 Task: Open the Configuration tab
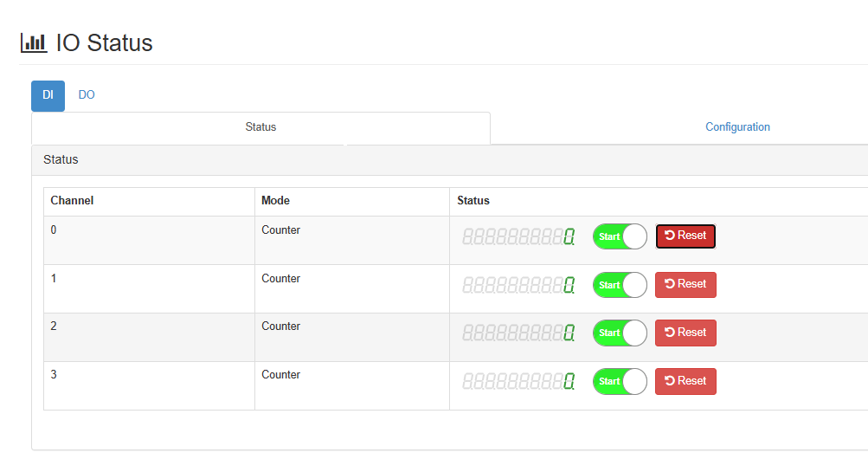pyautogui.click(x=737, y=126)
